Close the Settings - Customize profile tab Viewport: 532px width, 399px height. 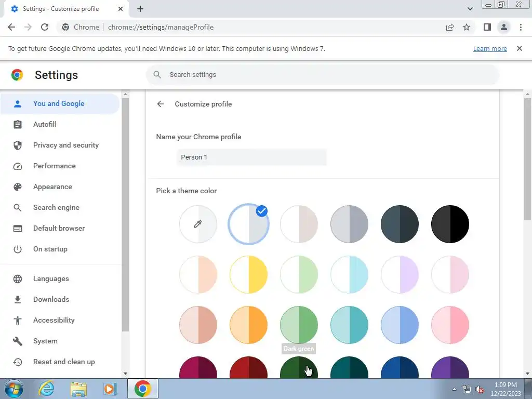121,9
